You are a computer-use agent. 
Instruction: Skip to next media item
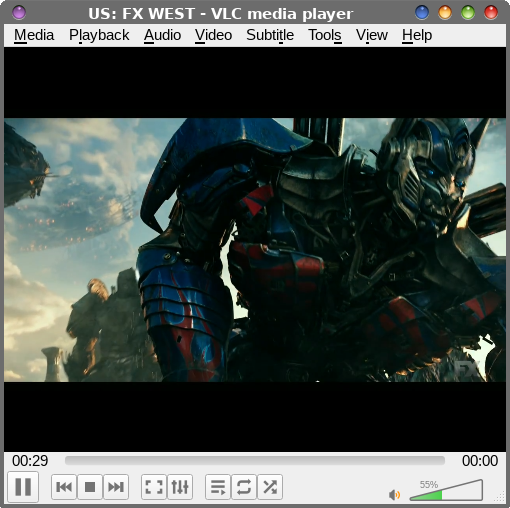tap(116, 487)
